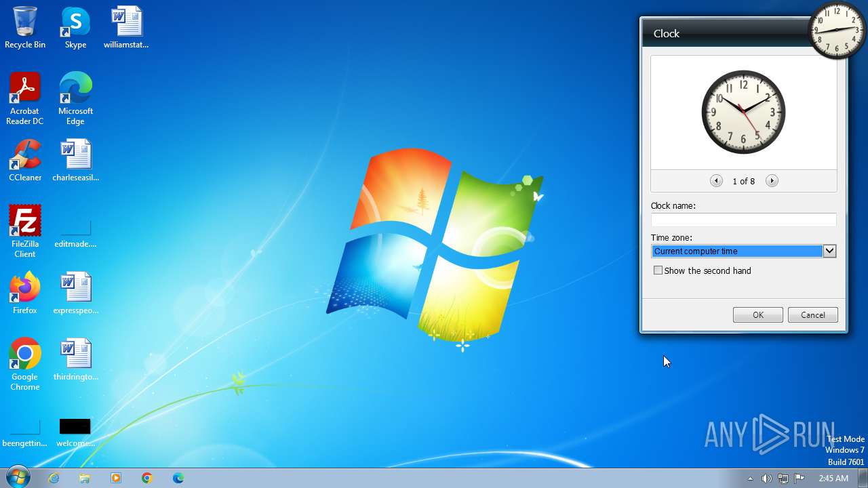Viewport: 868px width, 488px height.
Task: Open the Action Center flag icon
Action: tap(800, 479)
